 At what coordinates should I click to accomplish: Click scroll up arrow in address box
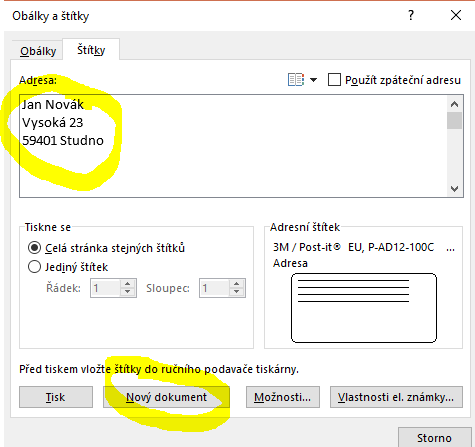[454, 104]
